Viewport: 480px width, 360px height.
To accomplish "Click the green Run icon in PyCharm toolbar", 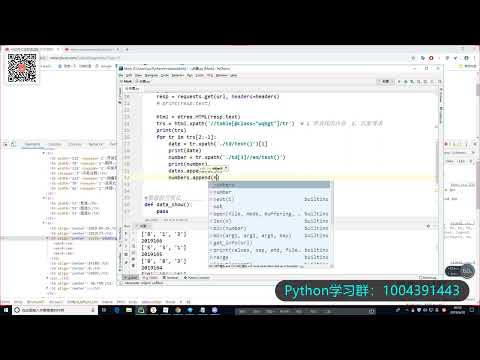I will click(x=399, y=81).
